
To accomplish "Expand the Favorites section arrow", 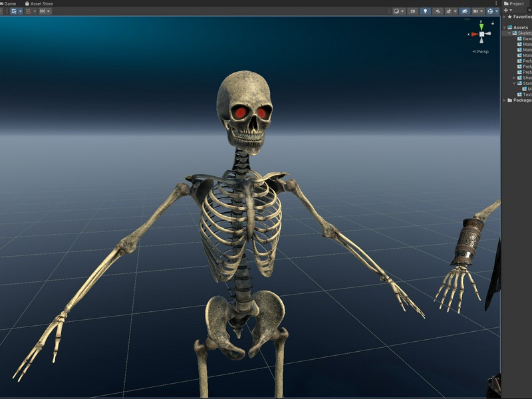I will (505, 17).
